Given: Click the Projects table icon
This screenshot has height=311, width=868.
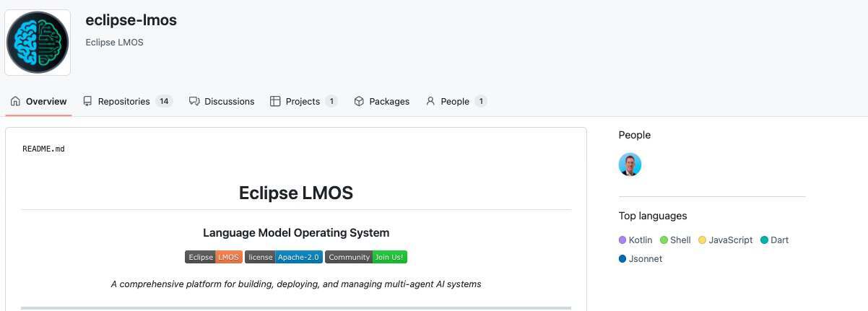Looking at the screenshot, I should pos(275,102).
